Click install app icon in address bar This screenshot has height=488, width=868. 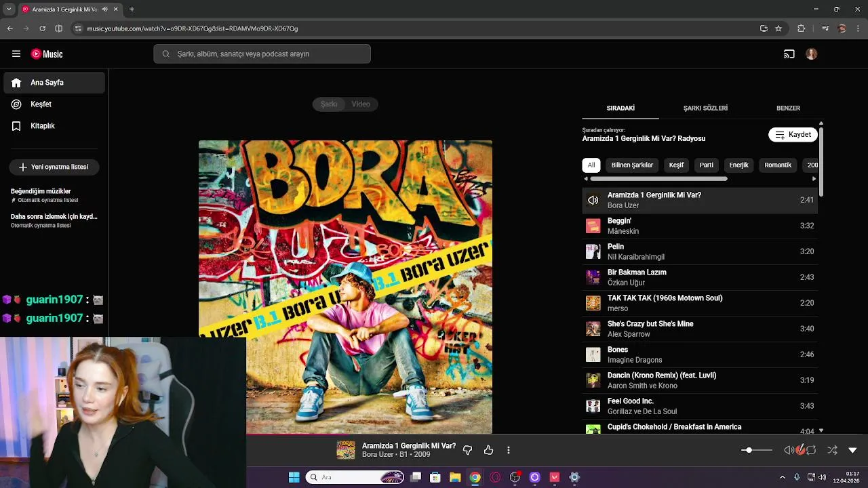pos(764,28)
